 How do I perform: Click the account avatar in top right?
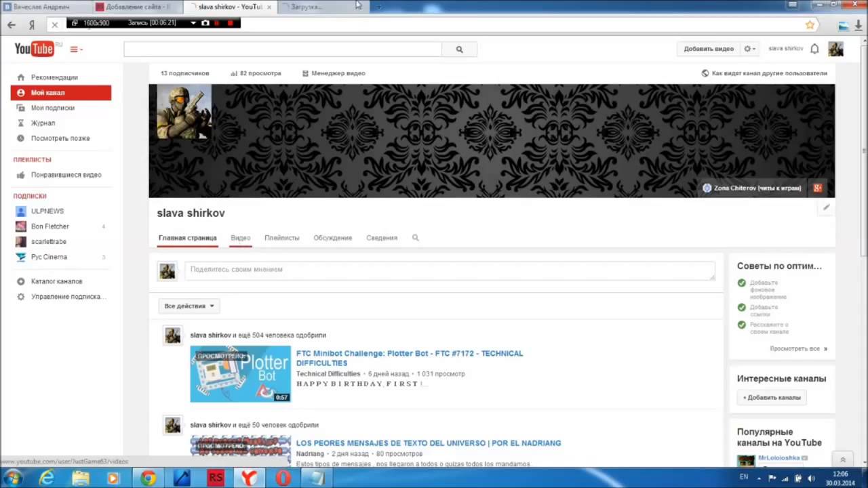(x=836, y=49)
